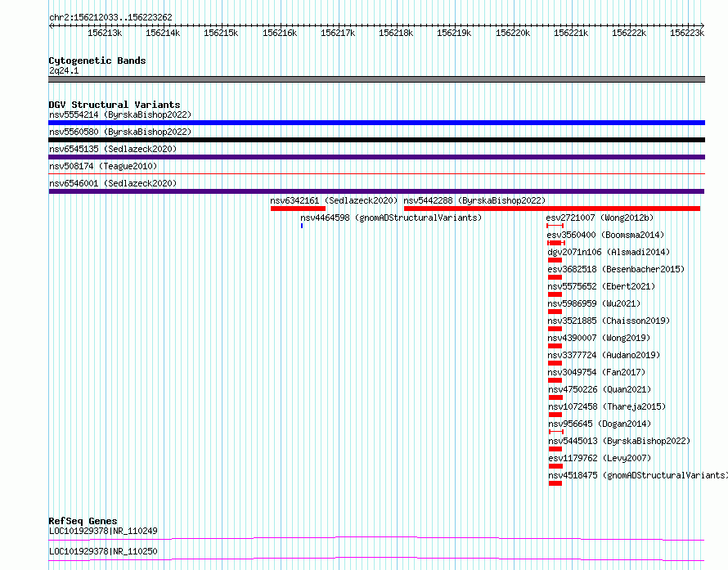Click the 2q24.1 band label

coord(64,70)
